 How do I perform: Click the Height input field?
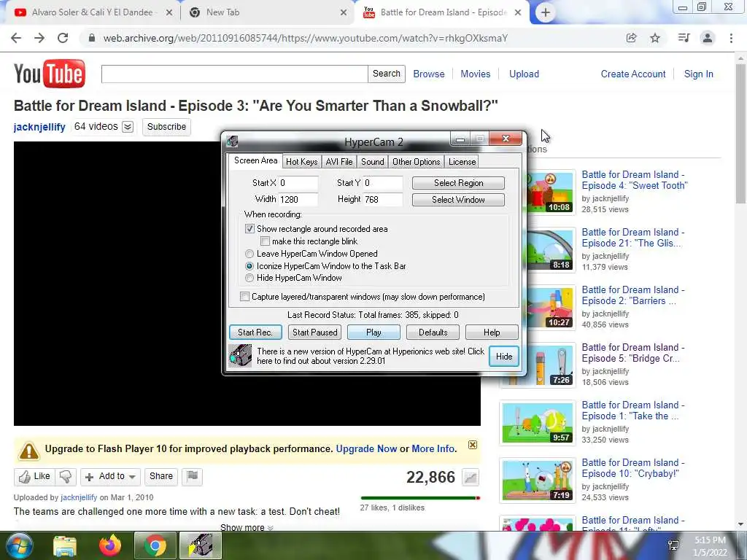[x=383, y=200]
